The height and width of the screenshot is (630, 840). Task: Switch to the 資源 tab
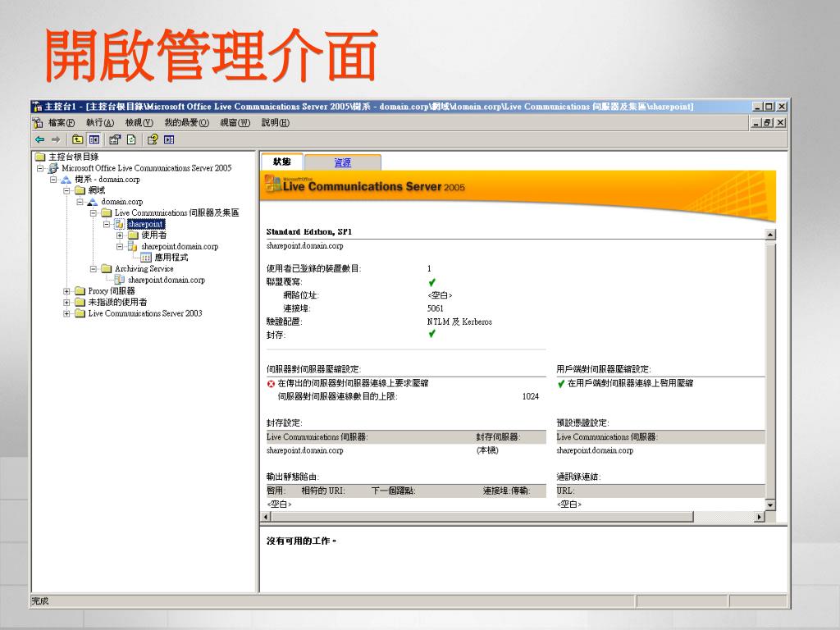coord(343,162)
